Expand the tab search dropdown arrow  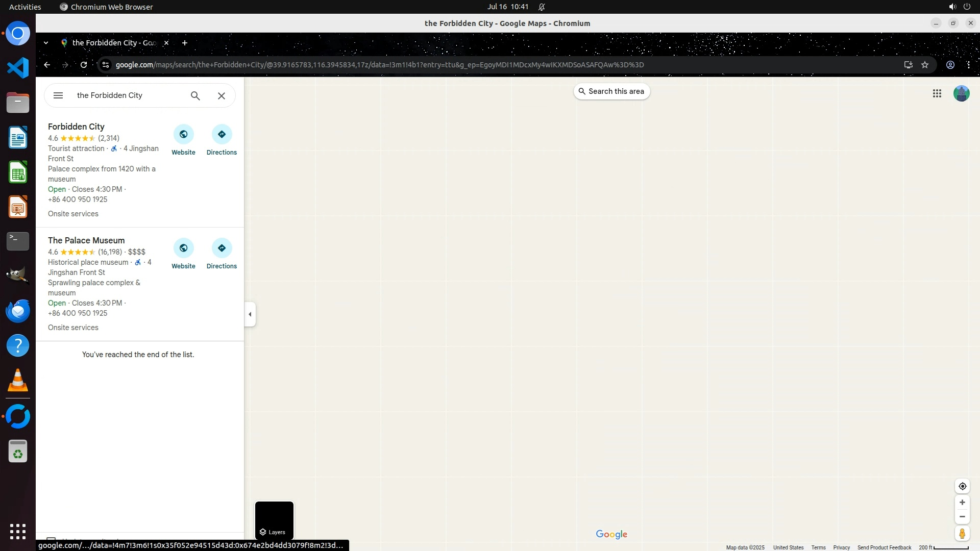pos(46,43)
